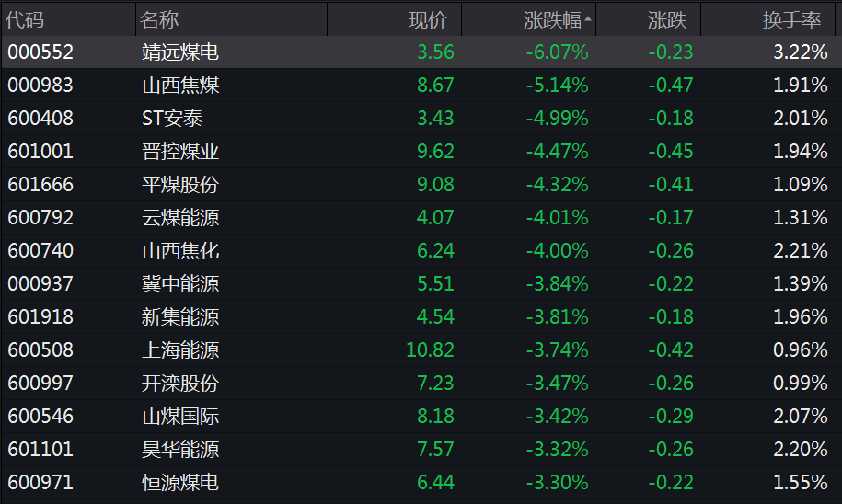This screenshot has width=842, height=504.
Task: Select the 开滦股份 row
Action: [x=421, y=384]
